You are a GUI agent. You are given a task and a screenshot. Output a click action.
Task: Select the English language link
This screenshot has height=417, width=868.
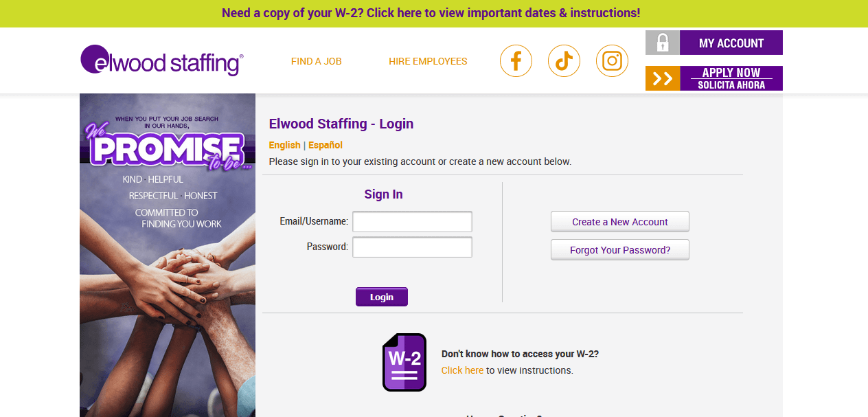[285, 145]
